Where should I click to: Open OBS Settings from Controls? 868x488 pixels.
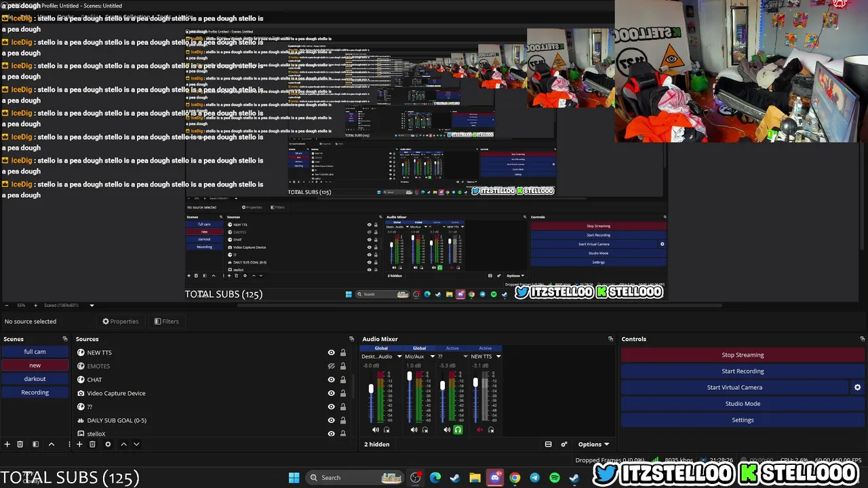pyautogui.click(x=743, y=420)
